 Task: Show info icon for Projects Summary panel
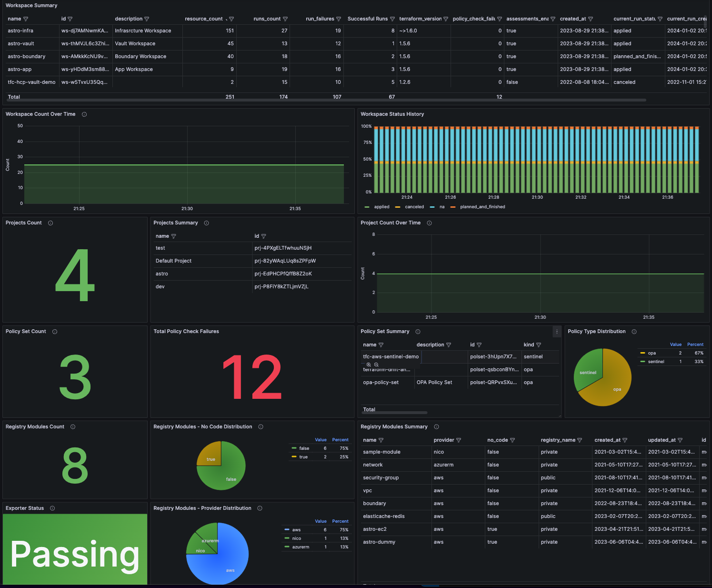[207, 223]
